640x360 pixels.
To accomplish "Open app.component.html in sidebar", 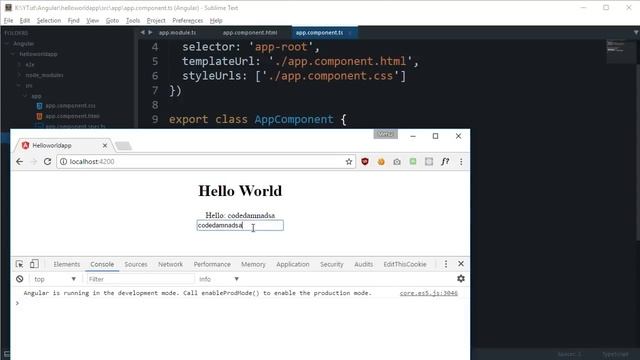I will [x=72, y=116].
